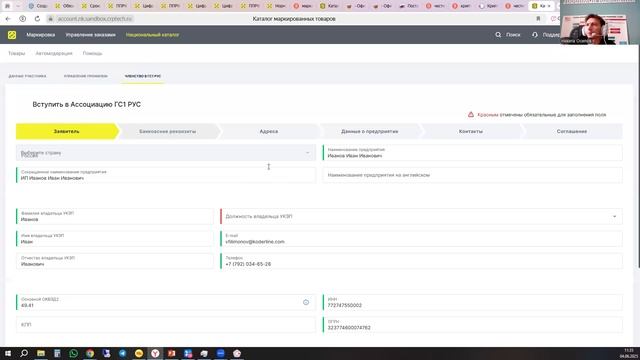Viewport: 640px width, 360px height.
Task: Click the Сокращенное наименование предприятия field
Action: (166, 175)
